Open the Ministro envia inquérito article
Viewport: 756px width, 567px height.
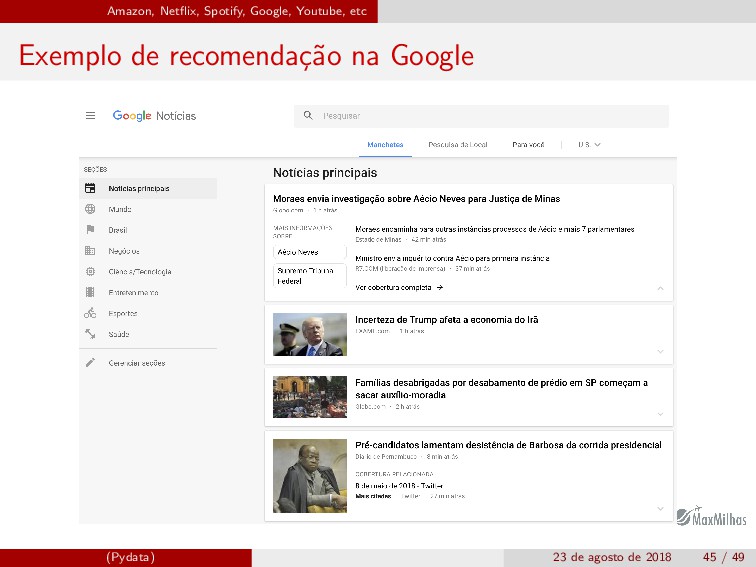[452, 258]
